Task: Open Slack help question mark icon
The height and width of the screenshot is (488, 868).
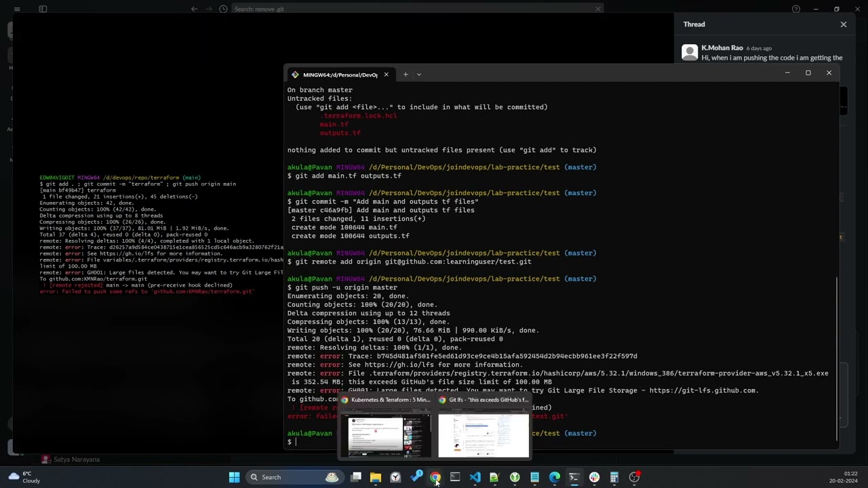Action: click(x=796, y=9)
